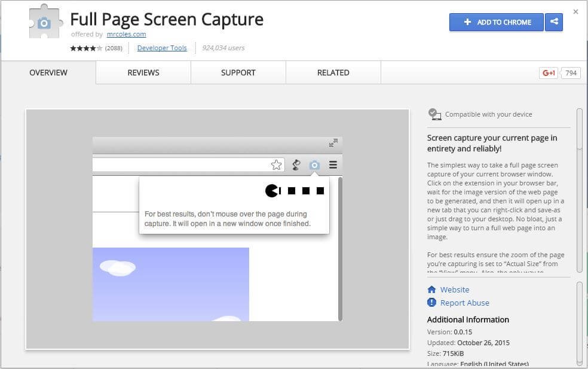Click the Full Page Screen Capture puzzle icon
Image resolution: width=588 pixels, height=369 pixels.
[45, 22]
